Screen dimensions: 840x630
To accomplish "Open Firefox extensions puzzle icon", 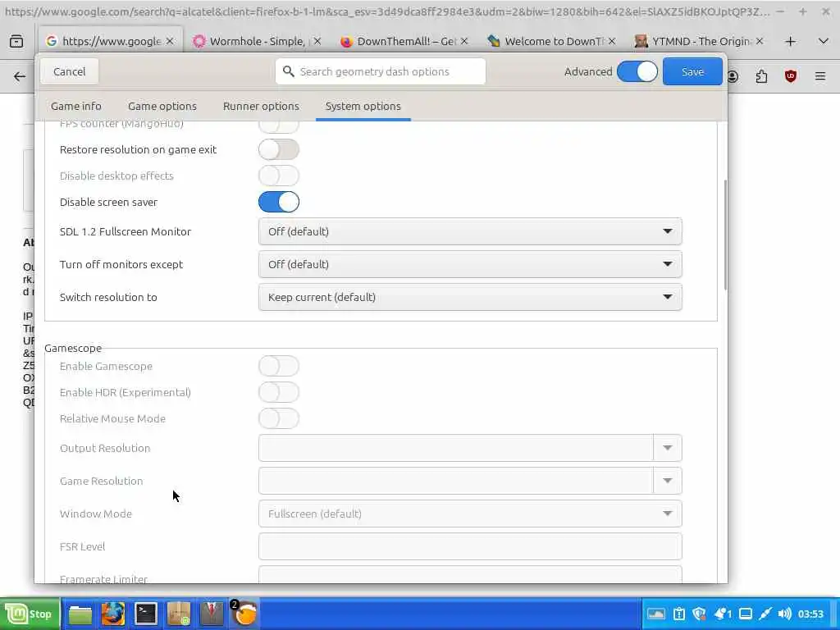I will pos(762,76).
